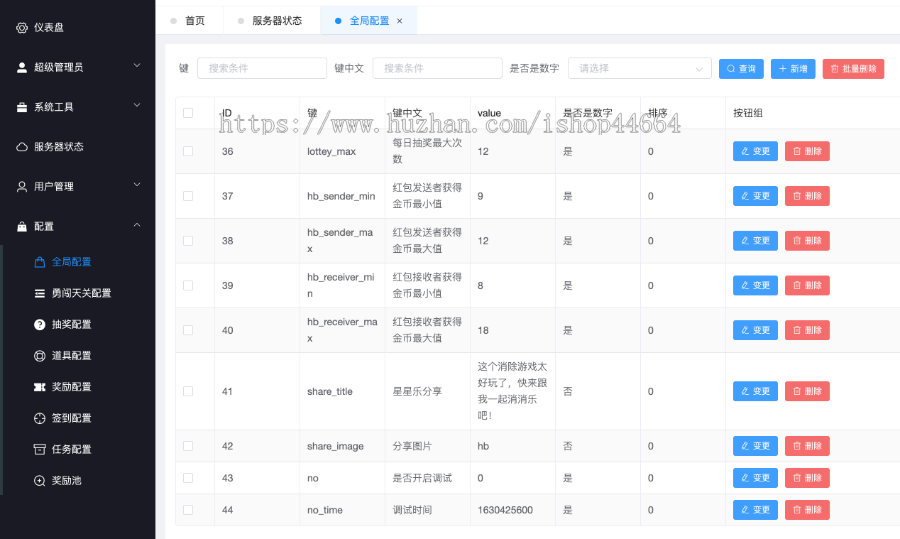Check the row with ID 36
Image resolution: width=900 pixels, height=539 pixels.
click(188, 151)
